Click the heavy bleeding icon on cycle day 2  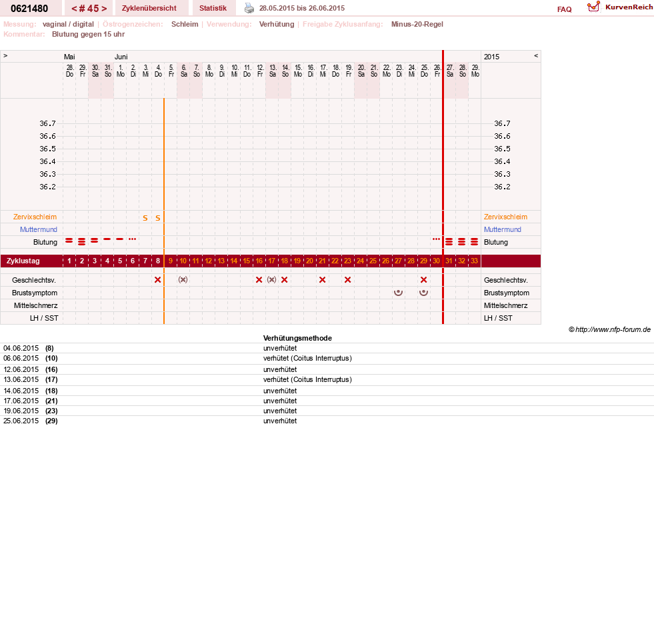(82, 241)
